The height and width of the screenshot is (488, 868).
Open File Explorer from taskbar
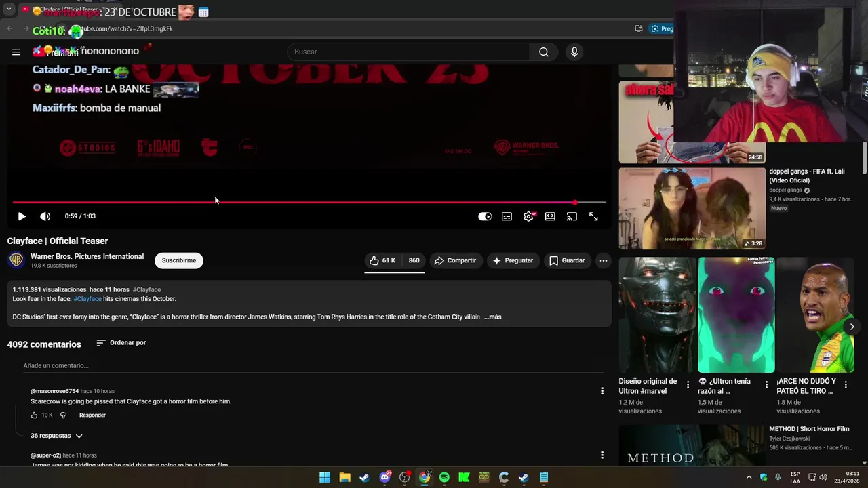click(x=344, y=477)
